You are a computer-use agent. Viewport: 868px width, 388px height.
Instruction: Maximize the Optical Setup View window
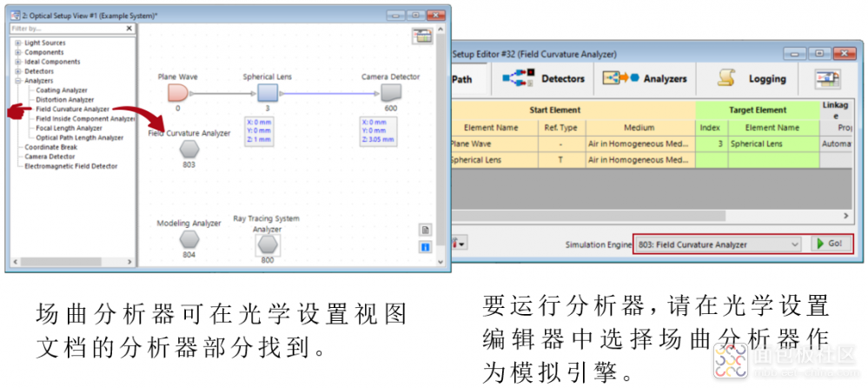pyautogui.click(x=415, y=16)
